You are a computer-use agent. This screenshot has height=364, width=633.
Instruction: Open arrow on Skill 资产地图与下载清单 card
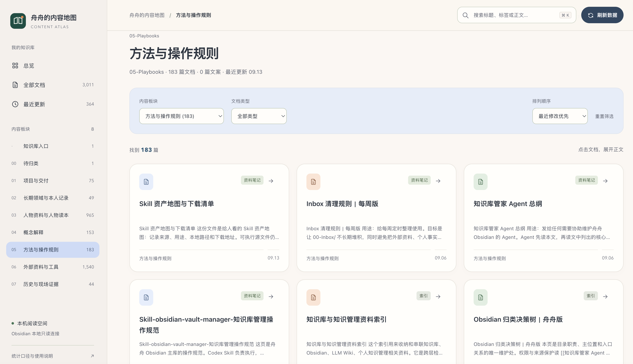[271, 181]
